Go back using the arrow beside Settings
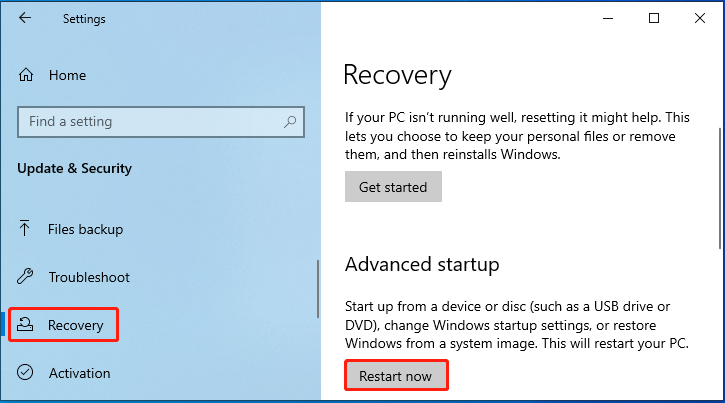This screenshot has width=725, height=403. [x=25, y=18]
